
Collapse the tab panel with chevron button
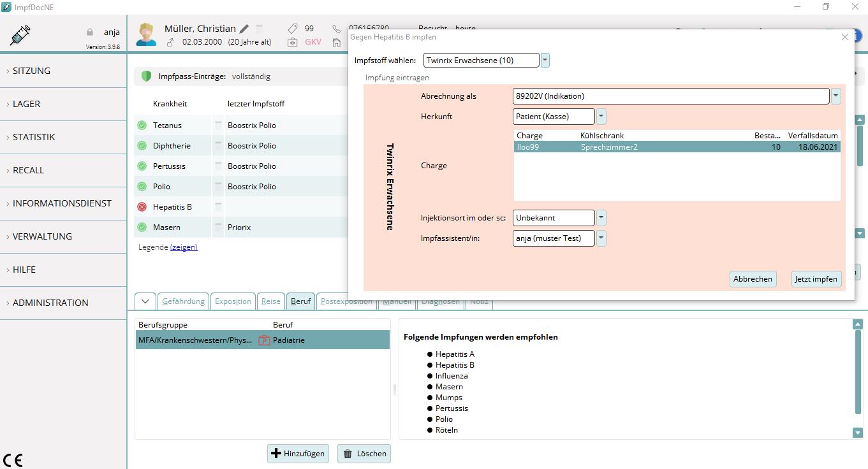coord(145,301)
